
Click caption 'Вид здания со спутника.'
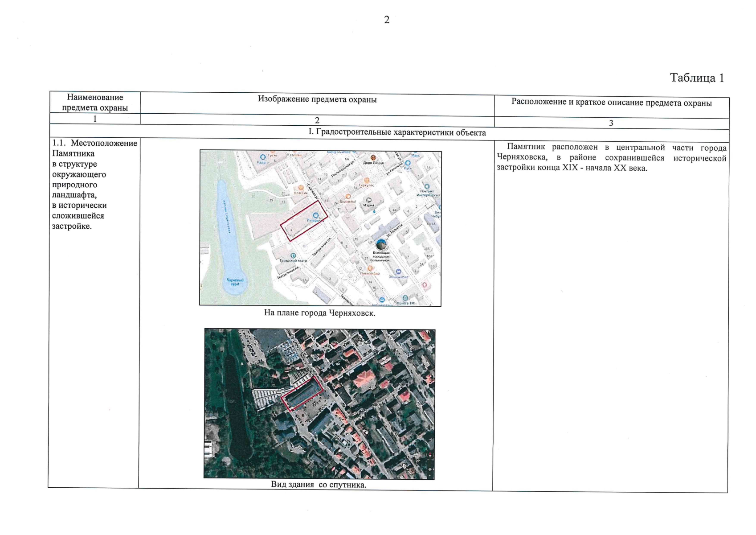coord(319,485)
